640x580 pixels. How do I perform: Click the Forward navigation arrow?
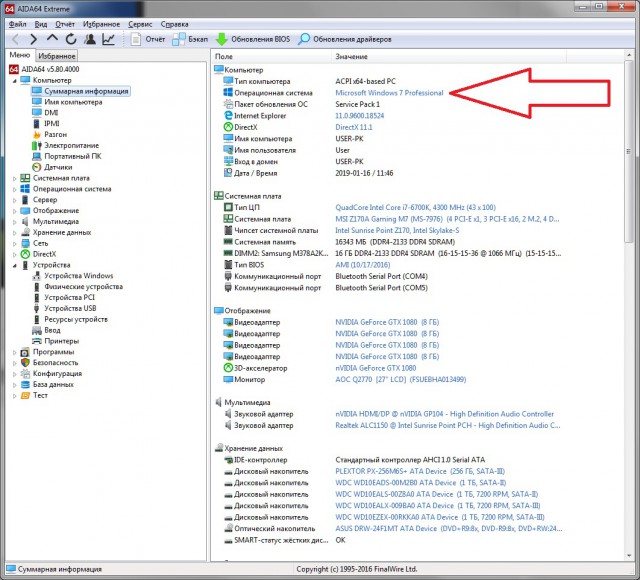point(33,39)
